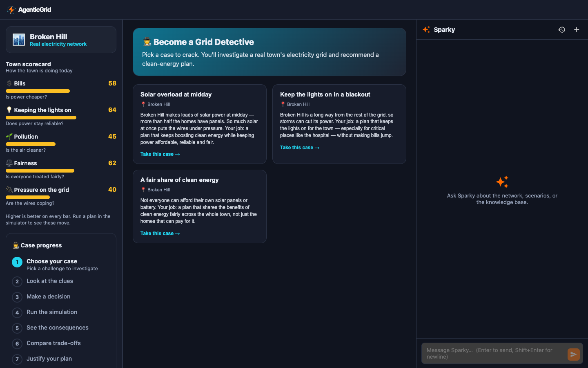Take the Solar overload at midday case
The width and height of the screenshot is (588, 368).
(x=160, y=154)
